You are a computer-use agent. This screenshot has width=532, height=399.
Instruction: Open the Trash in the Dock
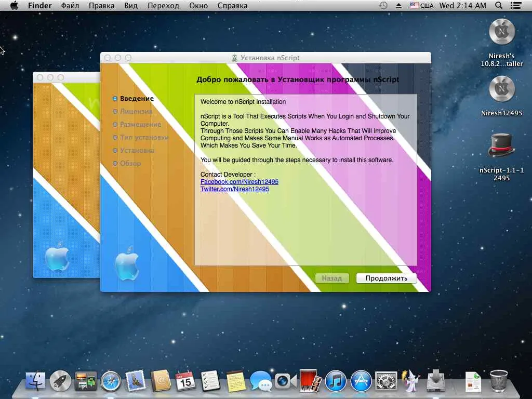pos(498,381)
